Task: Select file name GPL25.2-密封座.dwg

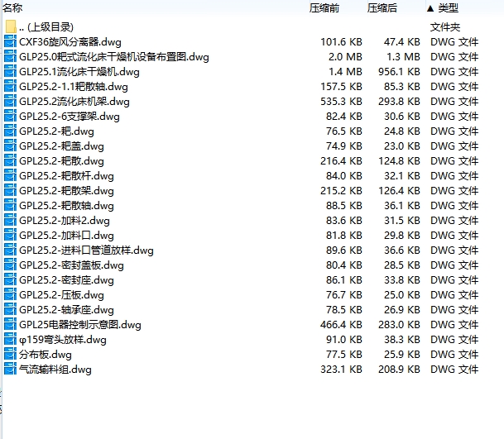Action: [66, 280]
